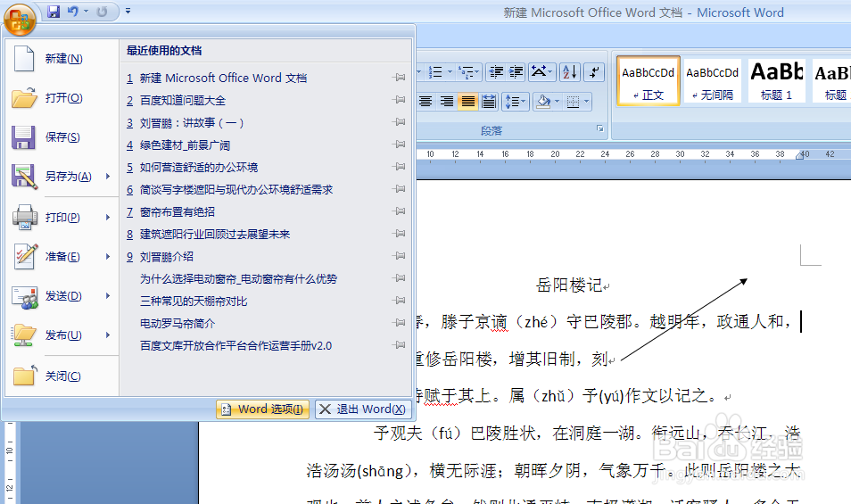Open the multilevel list dropdown arrow
851x504 pixels.
point(477,72)
